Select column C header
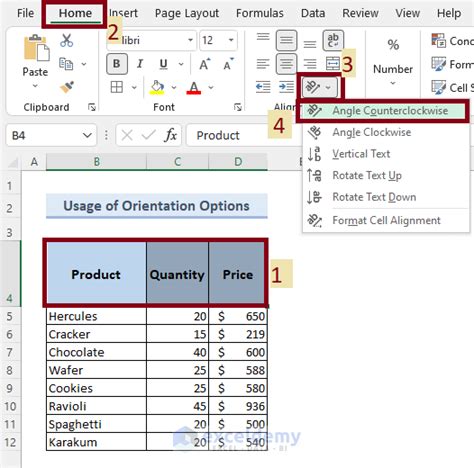The image size is (474, 468). (177, 162)
